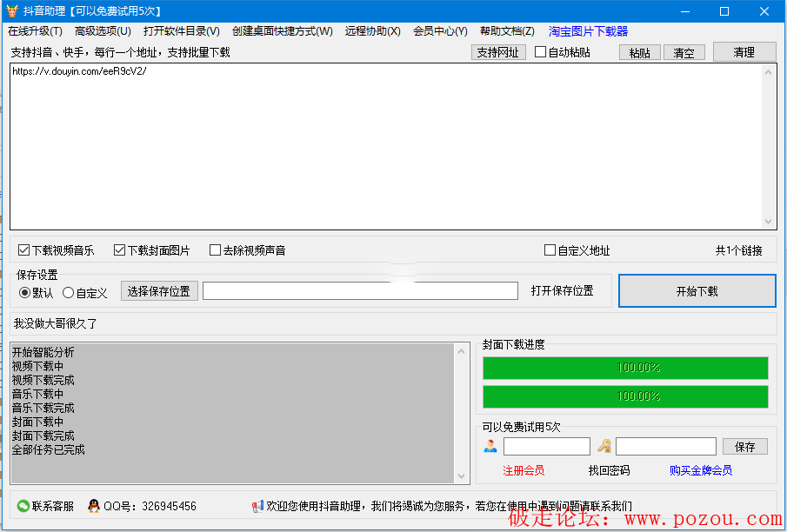Open 远程协助(X) menu
Image resolution: width=787 pixels, height=532 pixels.
point(372,31)
